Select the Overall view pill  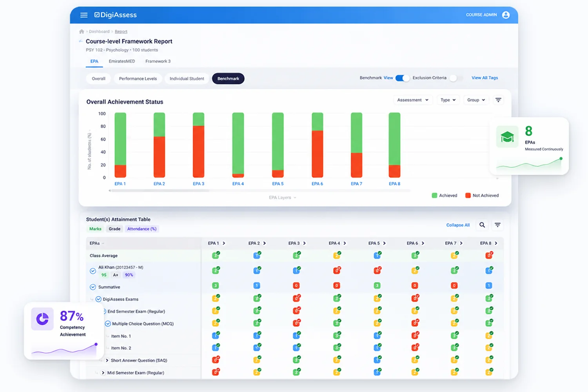pyautogui.click(x=99, y=78)
